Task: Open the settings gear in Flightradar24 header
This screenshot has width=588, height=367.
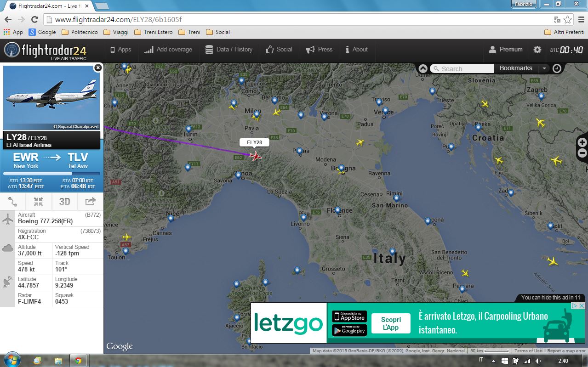Action: pos(537,50)
